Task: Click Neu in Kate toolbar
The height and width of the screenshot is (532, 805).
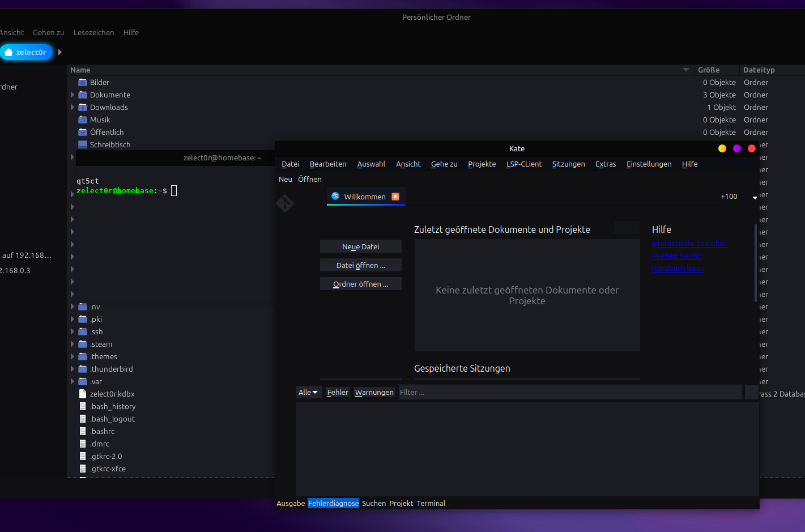Action: click(x=286, y=179)
